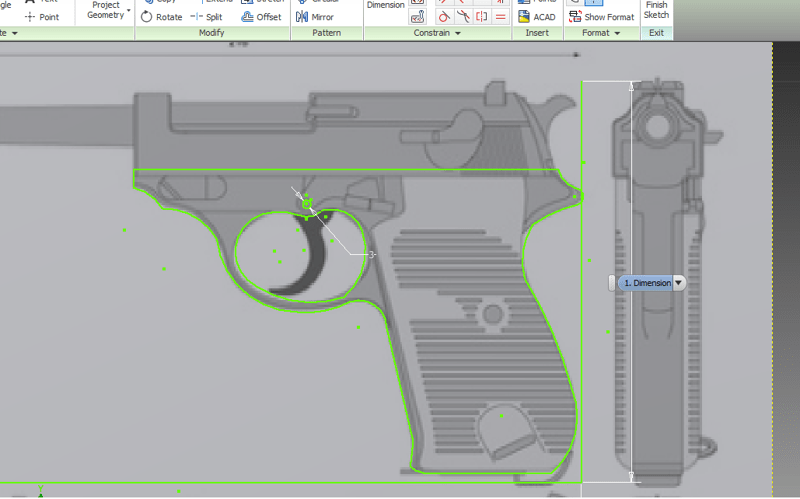Select the Point sketch tool

pos(42,17)
